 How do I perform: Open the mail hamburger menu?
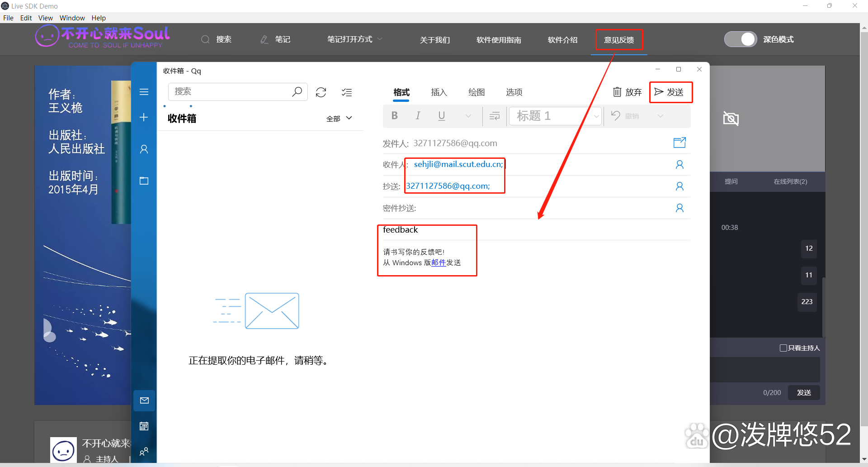(x=144, y=92)
